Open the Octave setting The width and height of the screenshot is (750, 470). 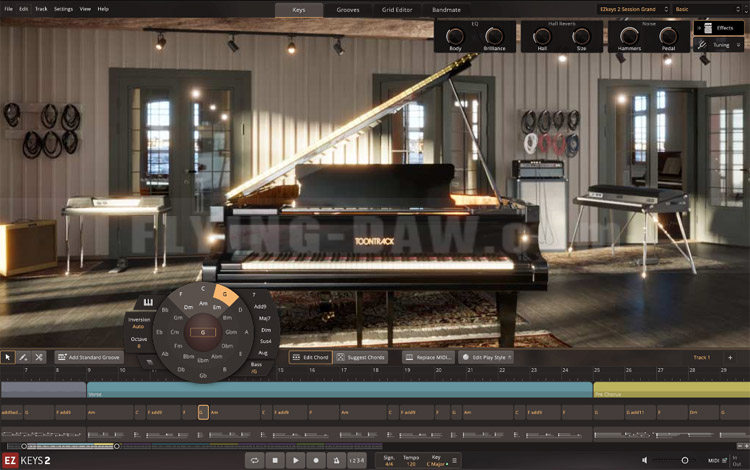tap(139, 342)
